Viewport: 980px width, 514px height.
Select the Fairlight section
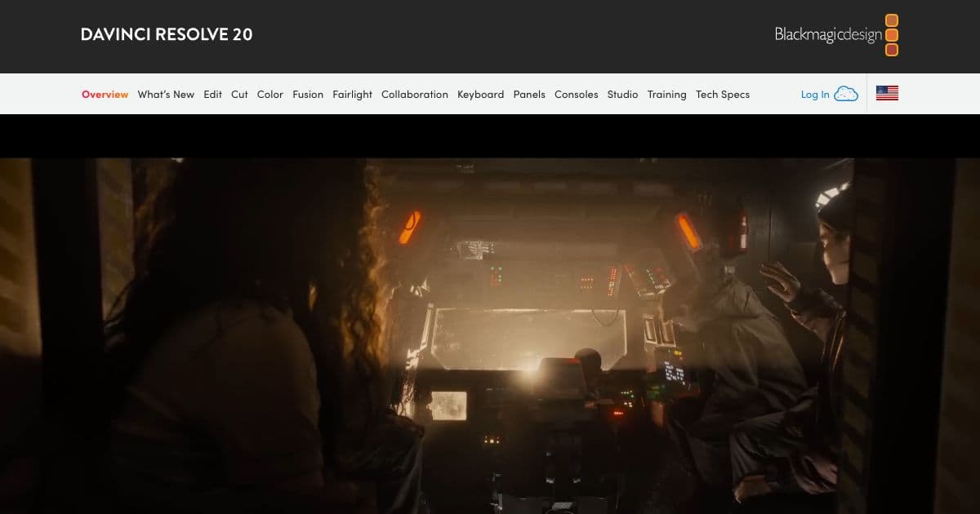pos(352,94)
